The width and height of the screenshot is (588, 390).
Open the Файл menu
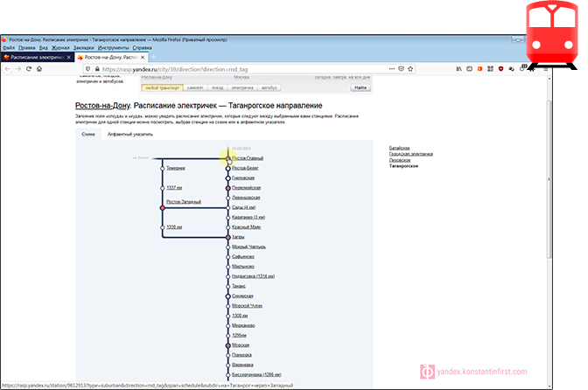coord(9,48)
